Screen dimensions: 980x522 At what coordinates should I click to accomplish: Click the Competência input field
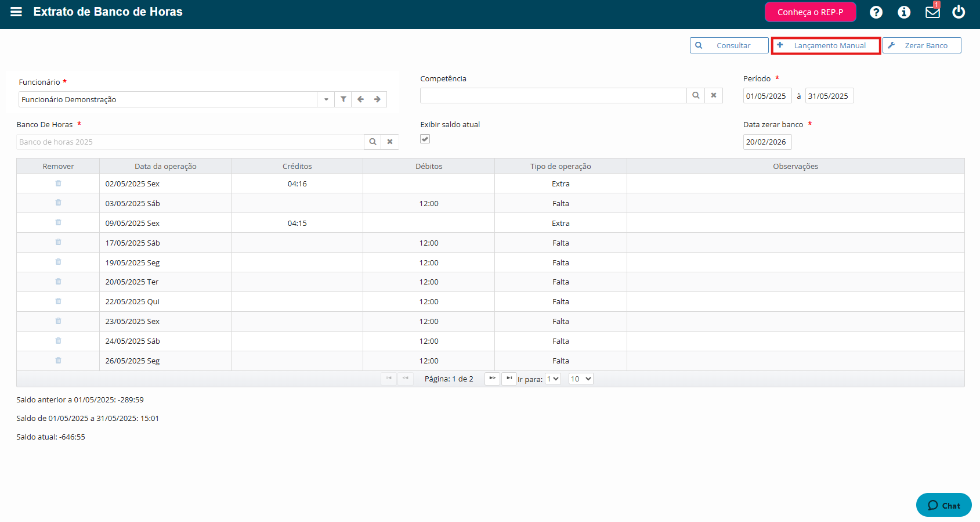(554, 95)
